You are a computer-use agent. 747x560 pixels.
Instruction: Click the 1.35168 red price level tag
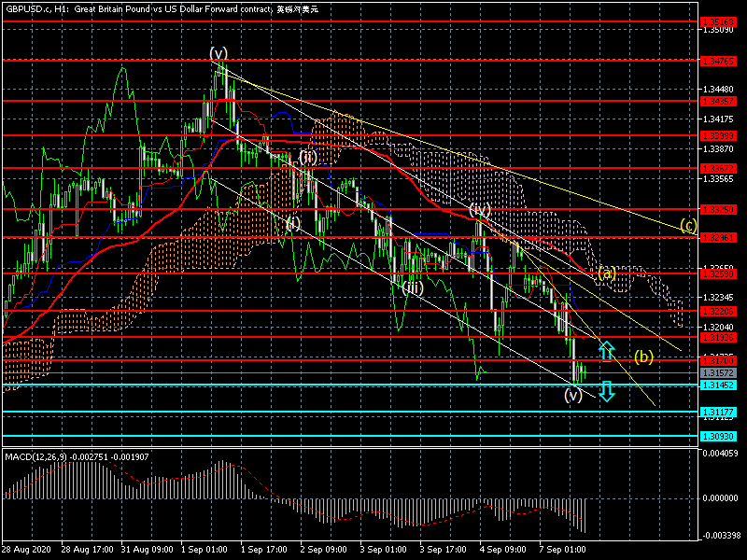[x=717, y=21]
